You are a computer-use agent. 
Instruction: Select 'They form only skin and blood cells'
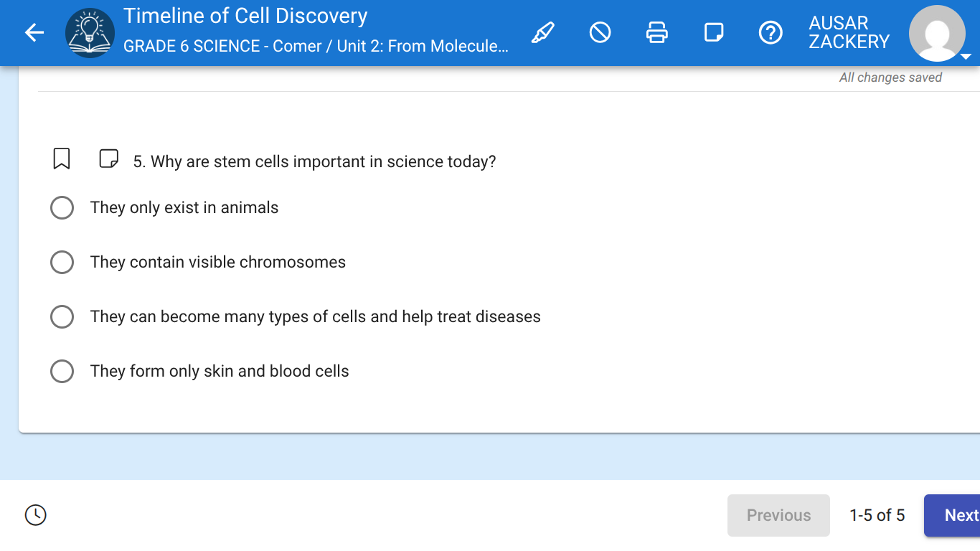tap(62, 371)
